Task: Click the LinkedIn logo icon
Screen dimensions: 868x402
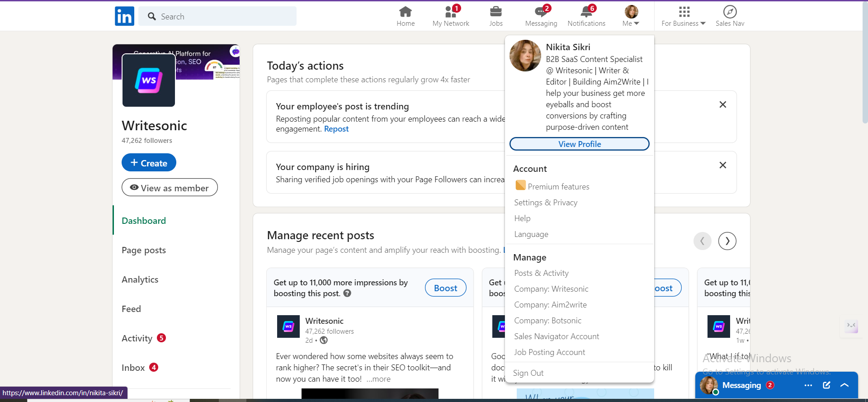Action: pyautogui.click(x=124, y=16)
